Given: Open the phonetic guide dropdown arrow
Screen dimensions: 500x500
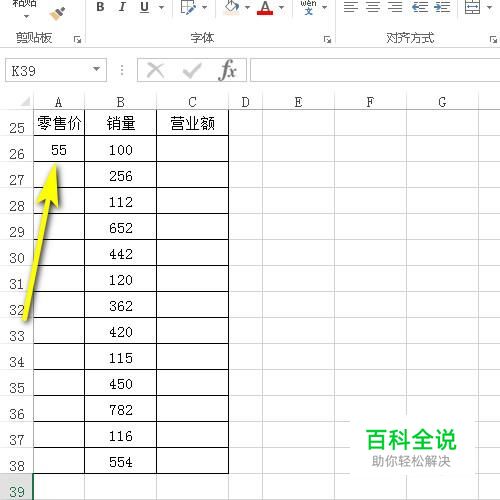Looking at the screenshot, I should click(x=324, y=7).
